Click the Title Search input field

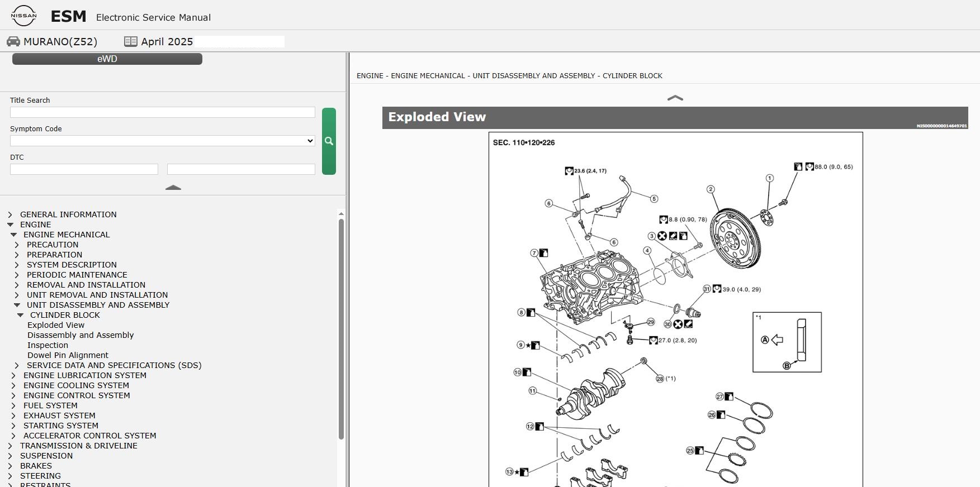(x=163, y=112)
